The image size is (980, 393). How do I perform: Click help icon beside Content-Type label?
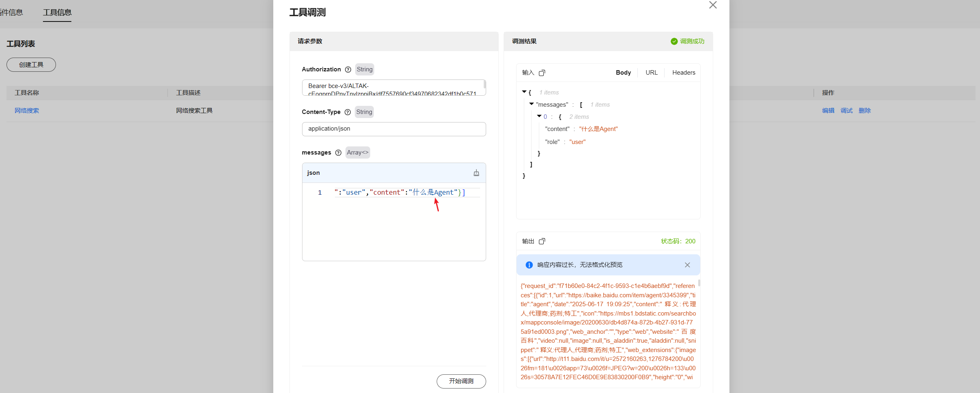point(347,112)
